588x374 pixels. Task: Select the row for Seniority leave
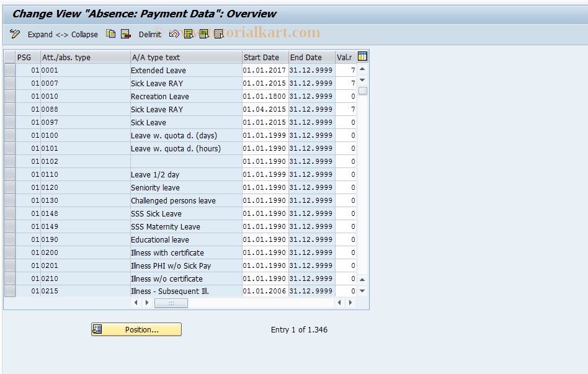point(10,187)
